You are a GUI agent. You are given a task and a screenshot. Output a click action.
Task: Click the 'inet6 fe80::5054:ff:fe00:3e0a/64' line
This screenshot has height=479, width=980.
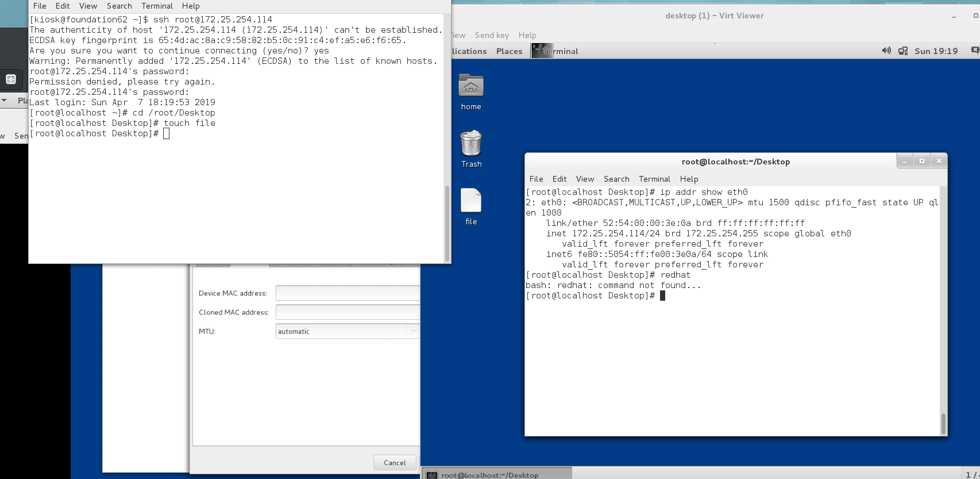[657, 254]
